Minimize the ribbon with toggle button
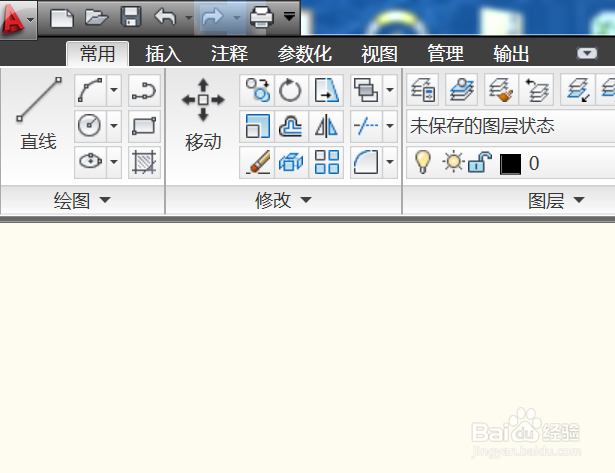 pyautogui.click(x=587, y=53)
